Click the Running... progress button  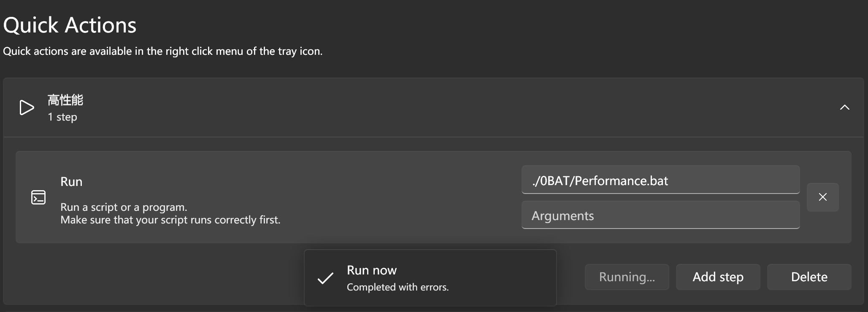pyautogui.click(x=627, y=277)
